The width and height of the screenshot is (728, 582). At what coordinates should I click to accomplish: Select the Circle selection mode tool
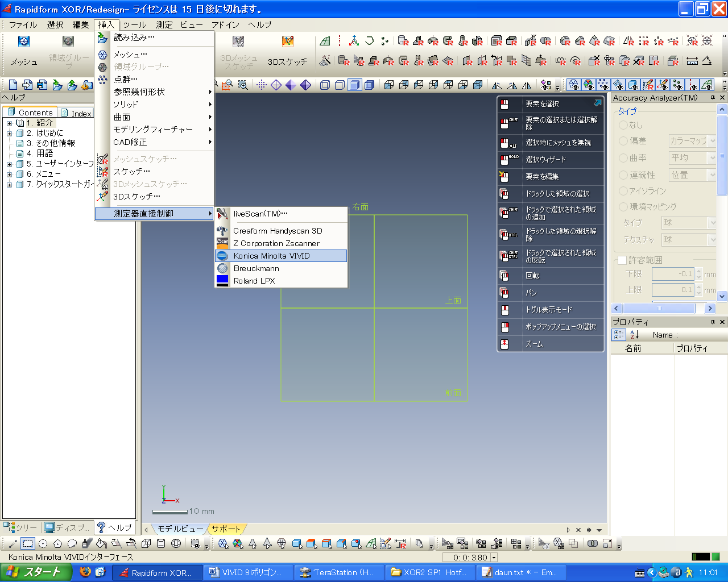coord(43,543)
